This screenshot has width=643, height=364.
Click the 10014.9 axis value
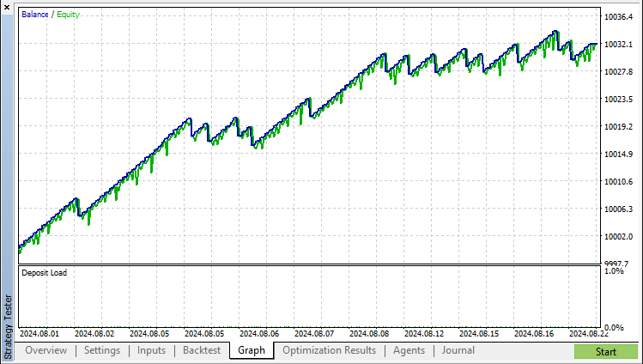[x=618, y=155]
